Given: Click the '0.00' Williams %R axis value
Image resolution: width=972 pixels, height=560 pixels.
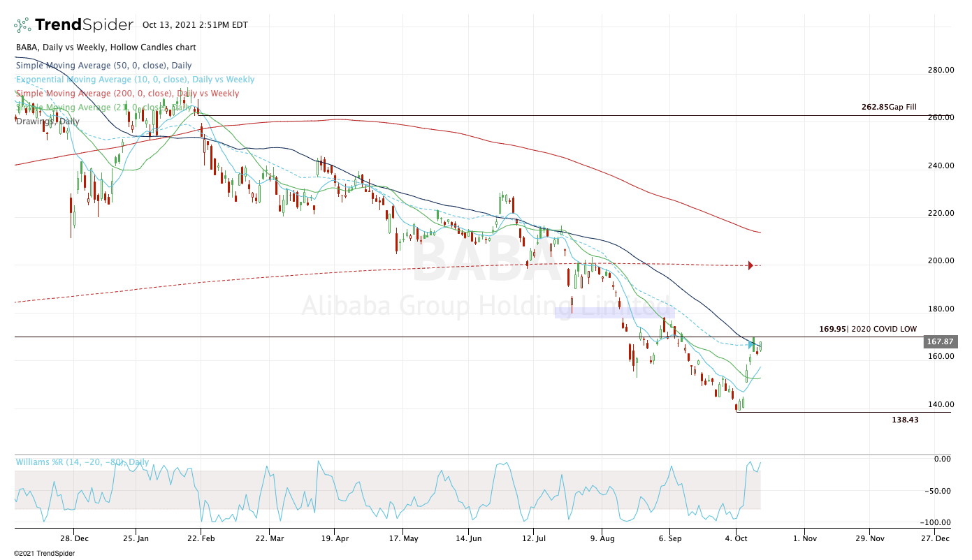Looking at the screenshot, I should [x=943, y=459].
